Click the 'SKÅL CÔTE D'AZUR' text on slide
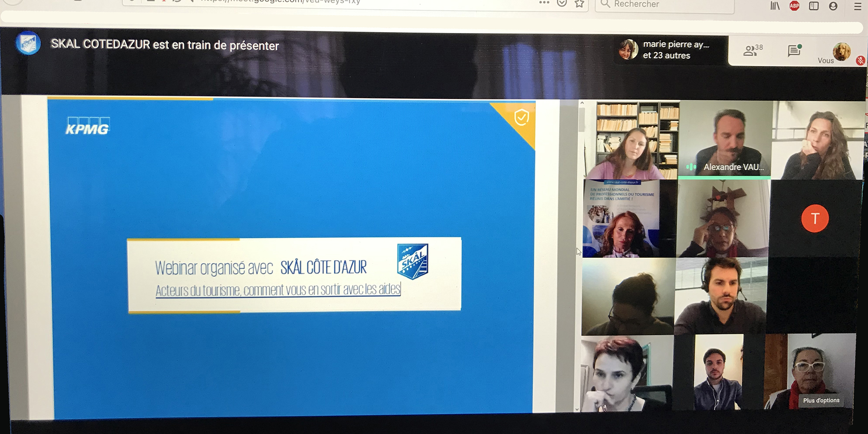 point(323,267)
